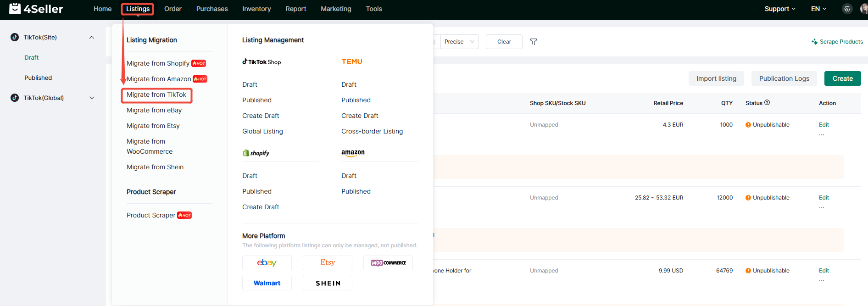Click the Amazon platform logo

pyautogui.click(x=353, y=153)
